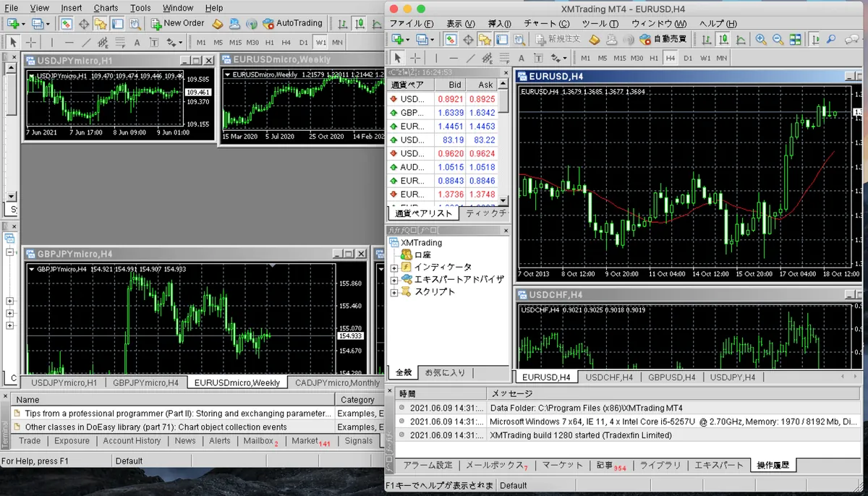Image resolution: width=868 pixels, height=496 pixels.
Task: Open the MetaEditor icon in left window toolbar
Action: 217,23
